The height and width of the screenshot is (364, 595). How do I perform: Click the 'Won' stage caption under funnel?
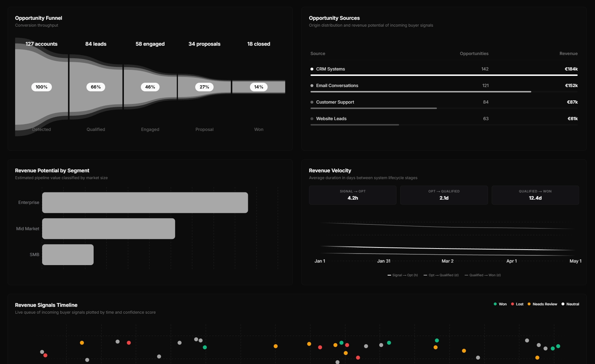[259, 129]
